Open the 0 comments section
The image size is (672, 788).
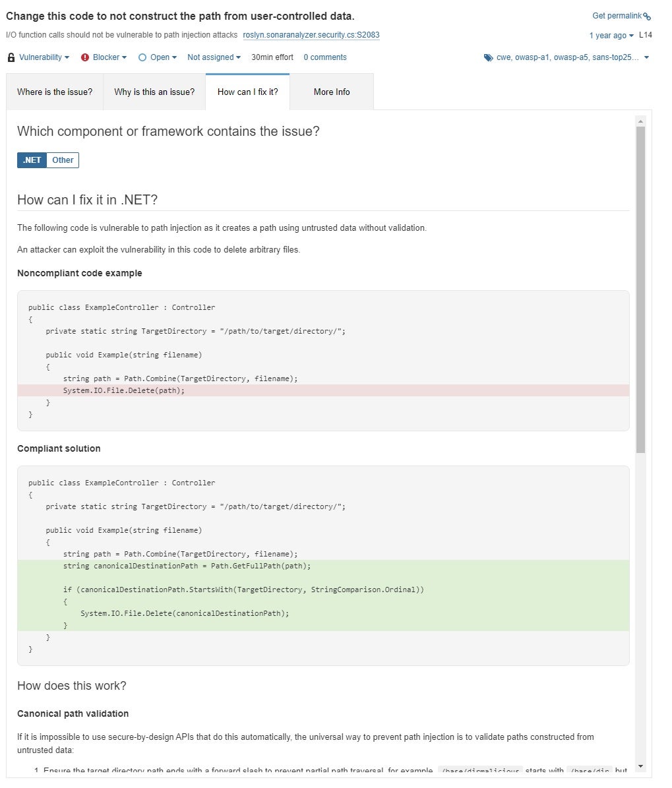[324, 57]
